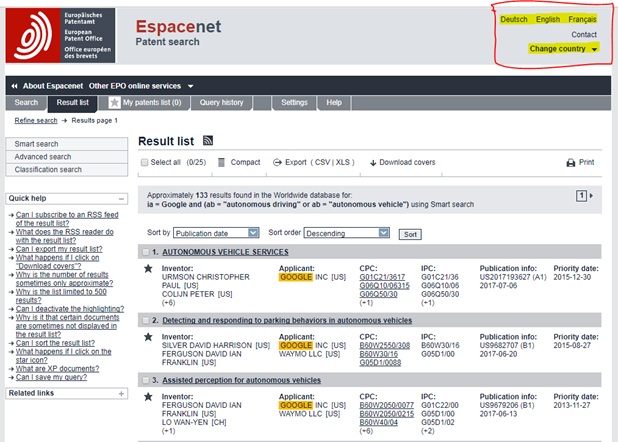
Task: Open the Sort by Publication date dropdown
Action: (x=216, y=233)
